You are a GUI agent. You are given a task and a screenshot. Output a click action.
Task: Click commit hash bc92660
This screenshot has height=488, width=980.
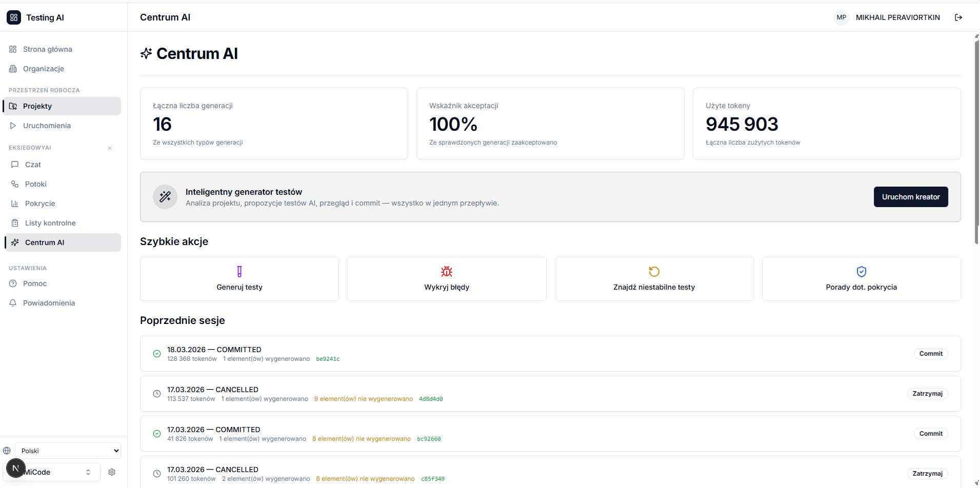pyautogui.click(x=429, y=439)
